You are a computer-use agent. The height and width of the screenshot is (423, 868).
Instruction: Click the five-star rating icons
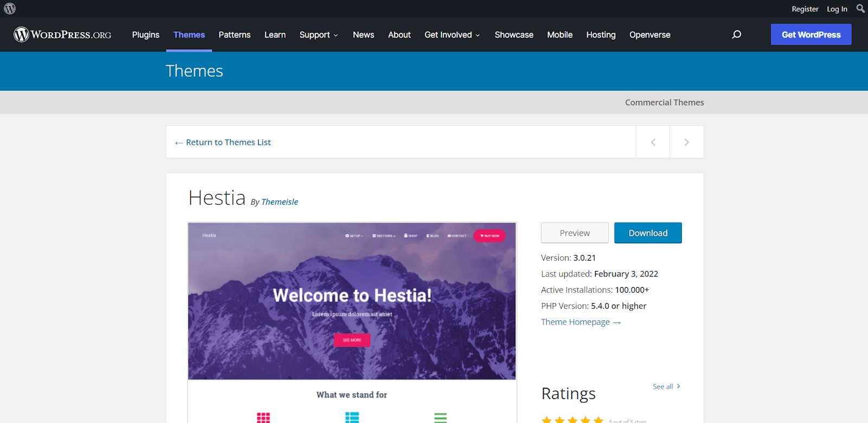[x=572, y=420]
